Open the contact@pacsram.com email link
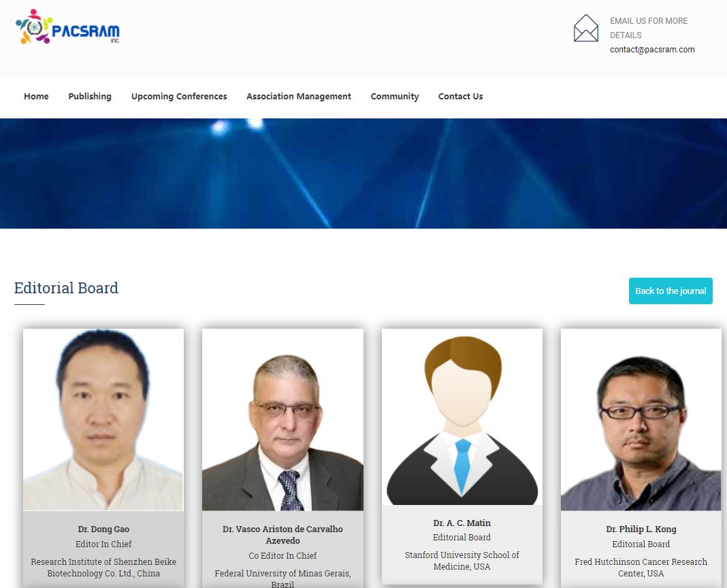 (652, 50)
